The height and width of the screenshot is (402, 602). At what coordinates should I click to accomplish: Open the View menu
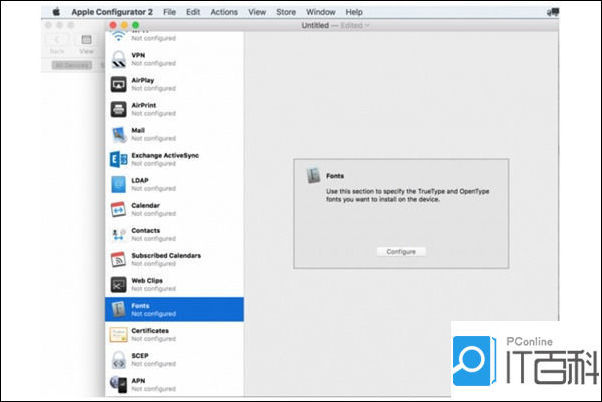pos(257,12)
